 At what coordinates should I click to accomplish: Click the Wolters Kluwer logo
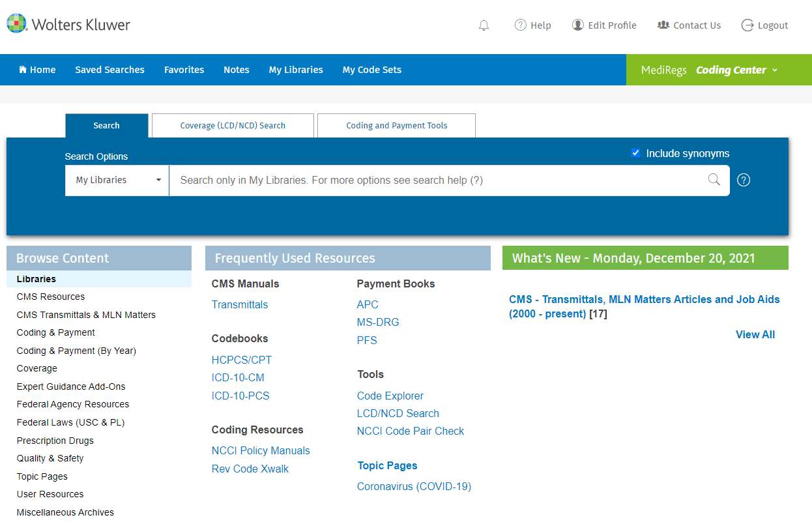pyautogui.click(x=68, y=24)
